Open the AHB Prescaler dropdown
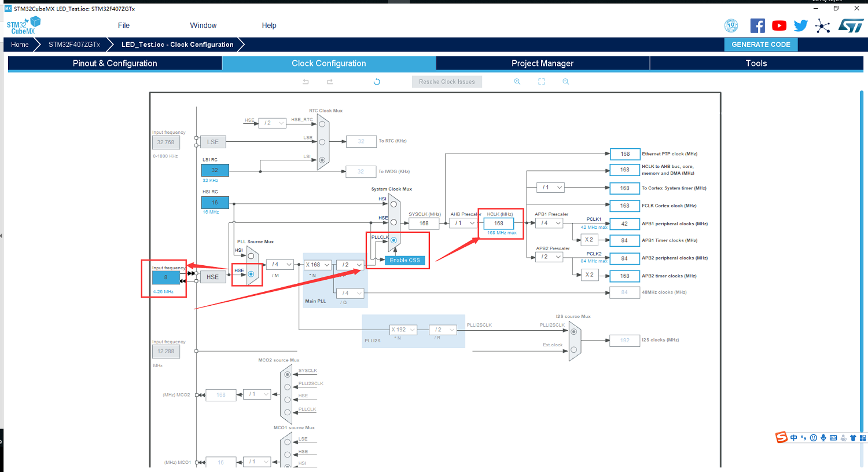The image size is (868, 472). (463, 223)
